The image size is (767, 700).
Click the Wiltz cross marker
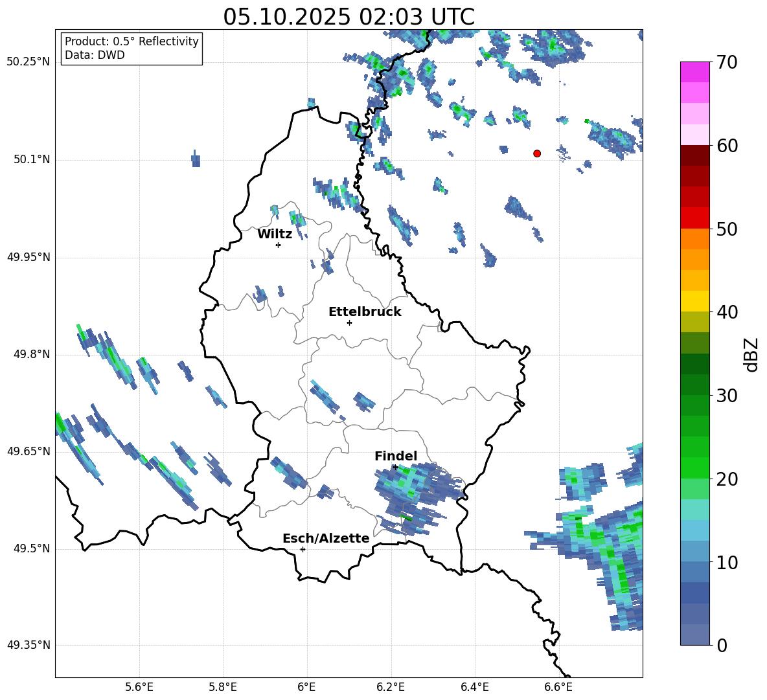(x=279, y=245)
